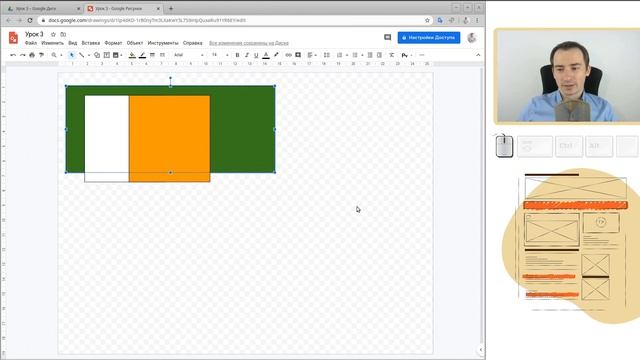The width and height of the screenshot is (640, 360).
Task: Open a new browser tab
Action: 171,9
